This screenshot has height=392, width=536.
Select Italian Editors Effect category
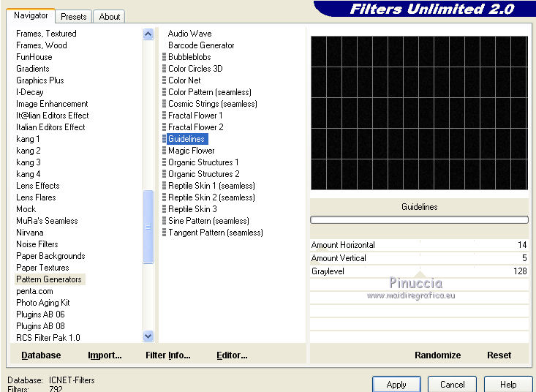[x=50, y=127]
